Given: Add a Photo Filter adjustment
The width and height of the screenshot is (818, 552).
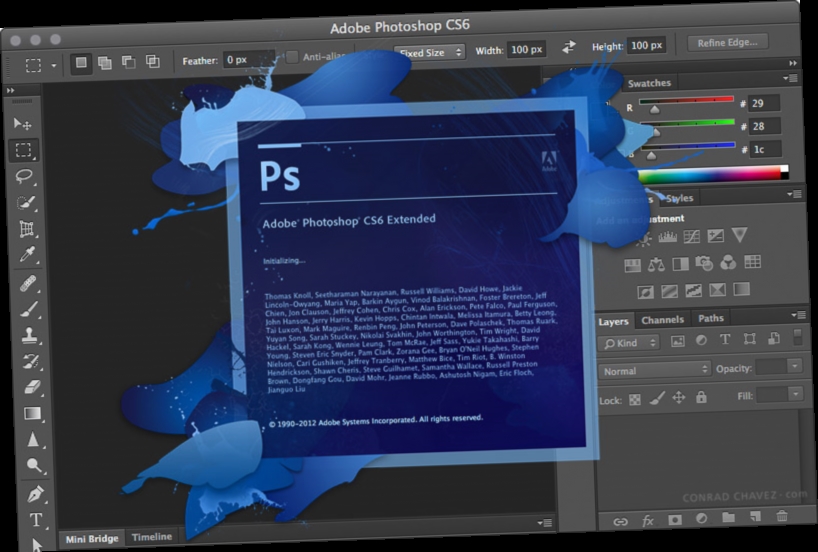Looking at the screenshot, I should 704,263.
